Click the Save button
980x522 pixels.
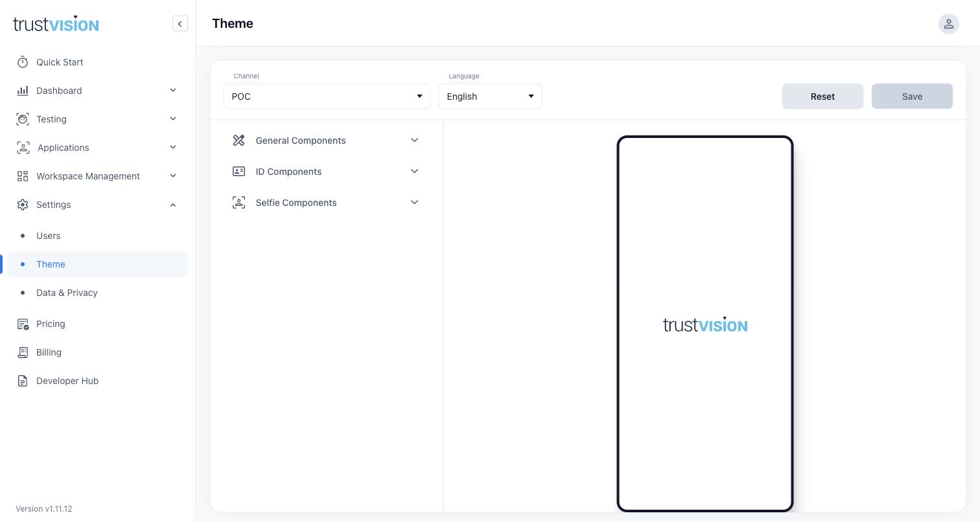912,96
